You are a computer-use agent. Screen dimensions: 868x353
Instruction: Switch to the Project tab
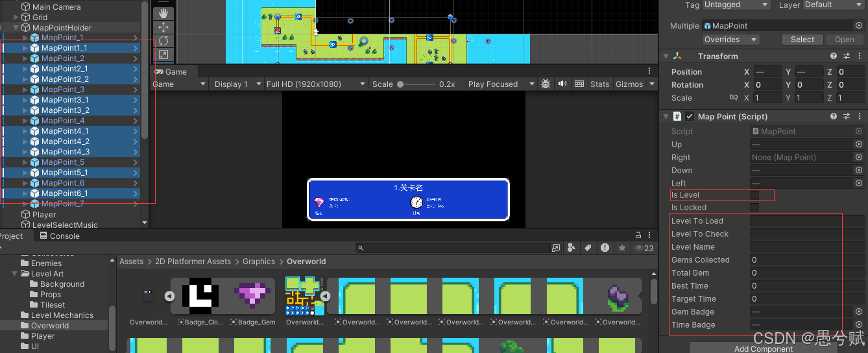11,236
